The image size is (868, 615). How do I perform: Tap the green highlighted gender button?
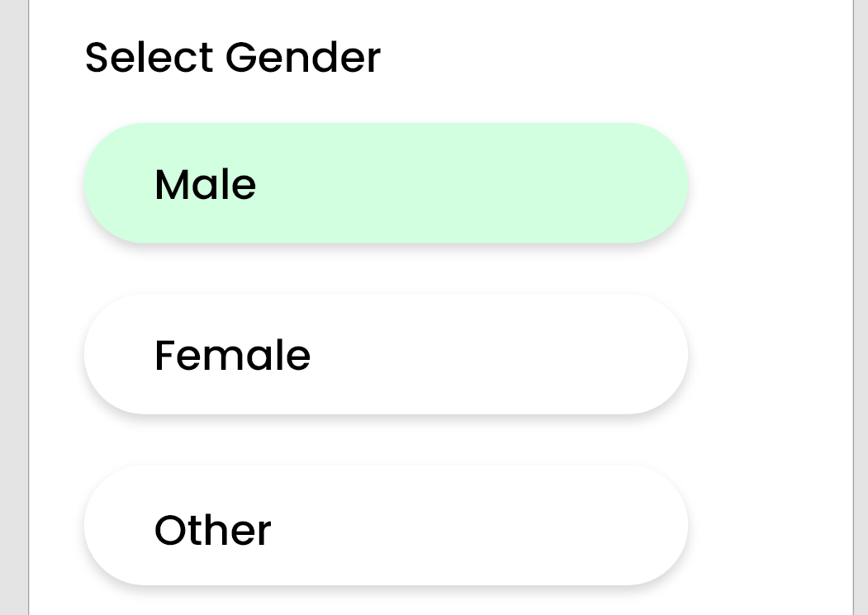[x=386, y=183]
